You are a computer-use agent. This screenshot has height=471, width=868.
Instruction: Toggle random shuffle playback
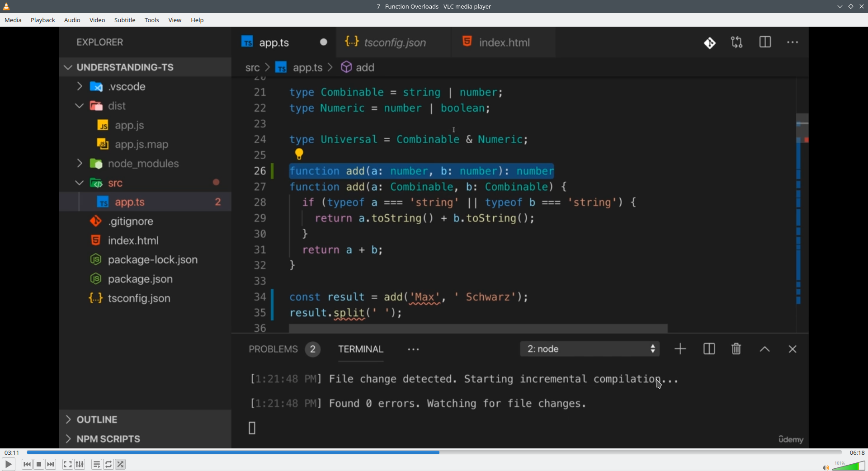tap(121, 464)
